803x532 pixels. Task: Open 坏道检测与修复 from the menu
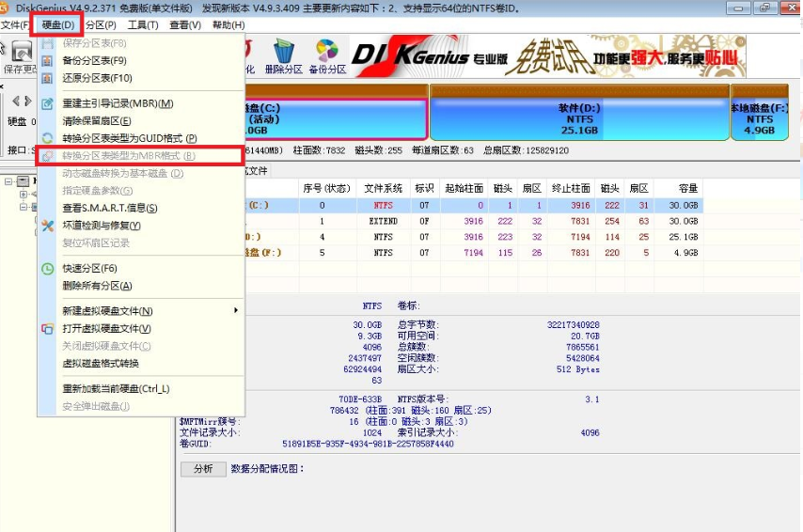click(x=101, y=226)
